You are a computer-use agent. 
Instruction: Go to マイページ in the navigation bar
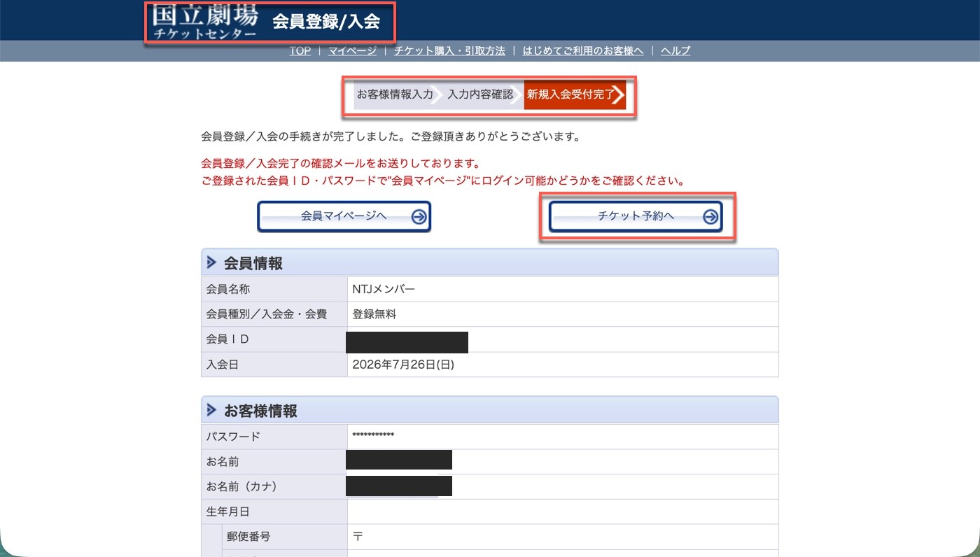click(x=352, y=50)
